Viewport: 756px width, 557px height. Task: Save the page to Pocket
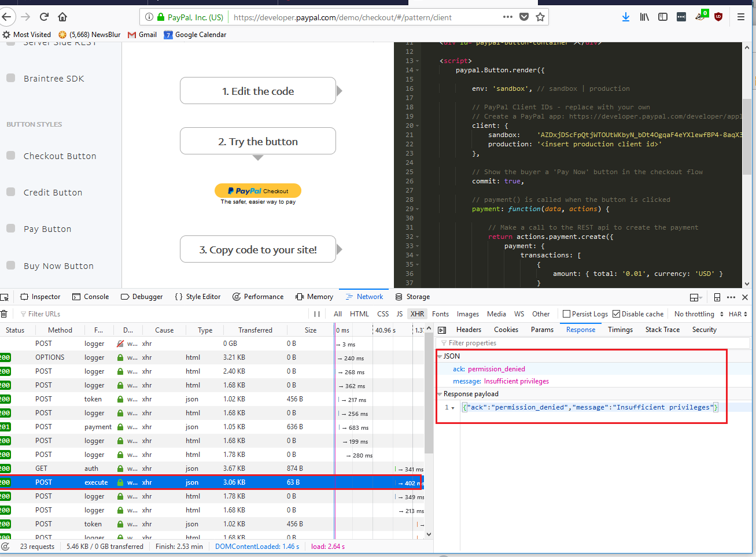click(524, 17)
